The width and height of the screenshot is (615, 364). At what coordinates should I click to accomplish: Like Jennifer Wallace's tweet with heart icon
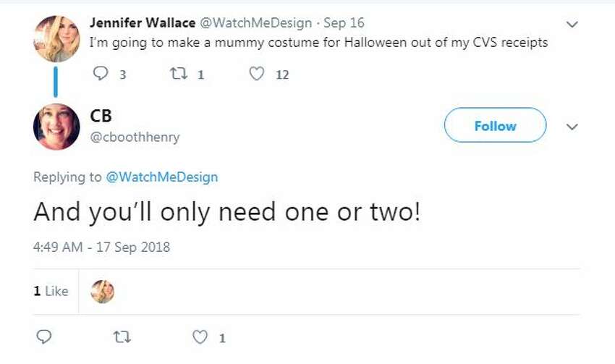[257, 74]
